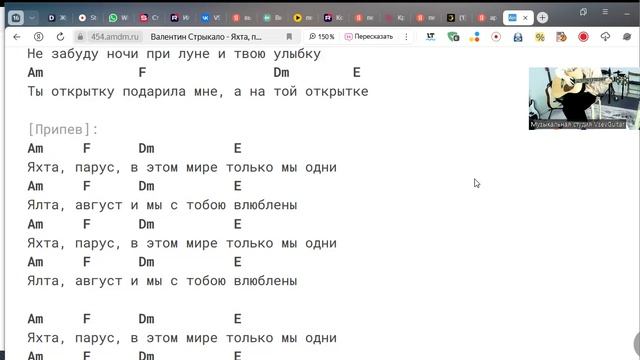Image resolution: width=640 pixels, height=360 pixels.
Task: Switch to the tab with the D icon
Action: 57,18
